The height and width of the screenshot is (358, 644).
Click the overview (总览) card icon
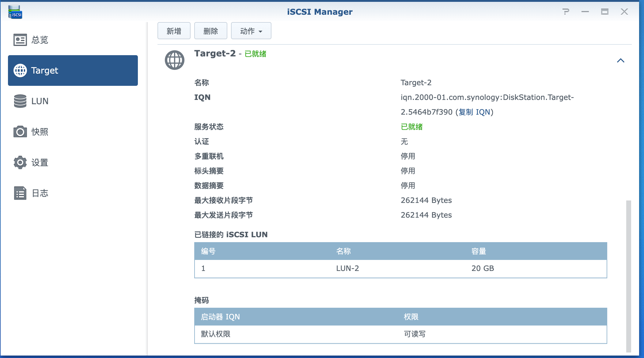click(20, 40)
